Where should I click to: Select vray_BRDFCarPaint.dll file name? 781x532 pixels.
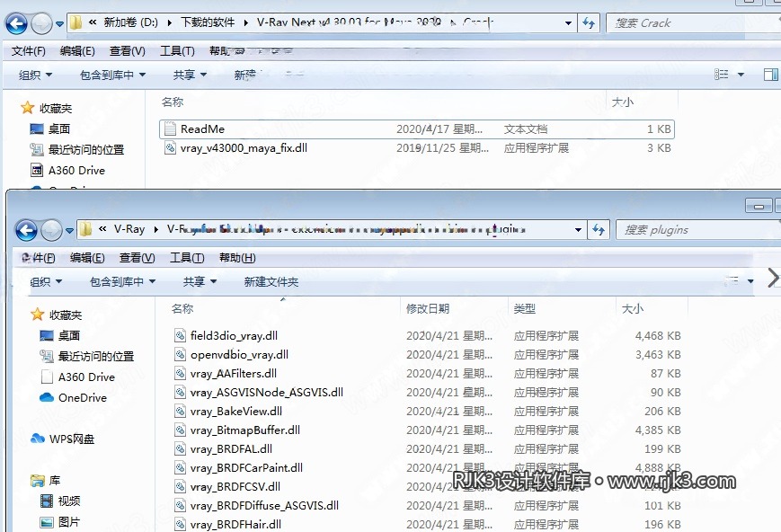[x=246, y=467]
